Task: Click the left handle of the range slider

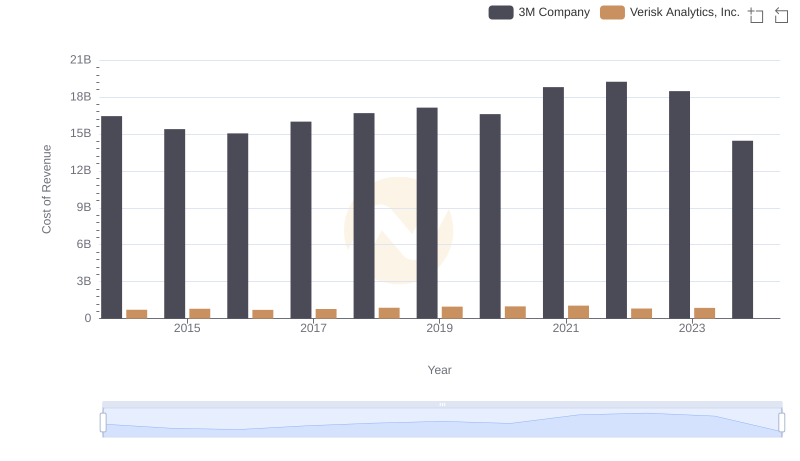Action: (103, 423)
